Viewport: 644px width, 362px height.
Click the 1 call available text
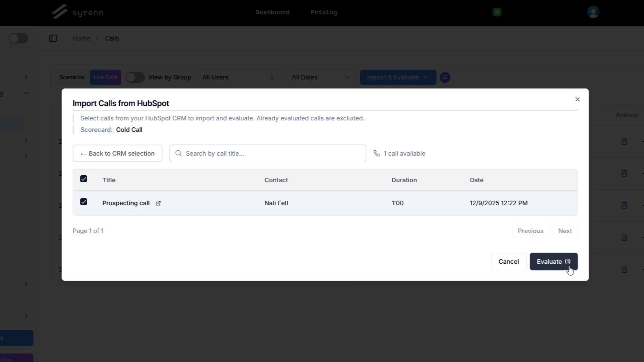pos(405,154)
